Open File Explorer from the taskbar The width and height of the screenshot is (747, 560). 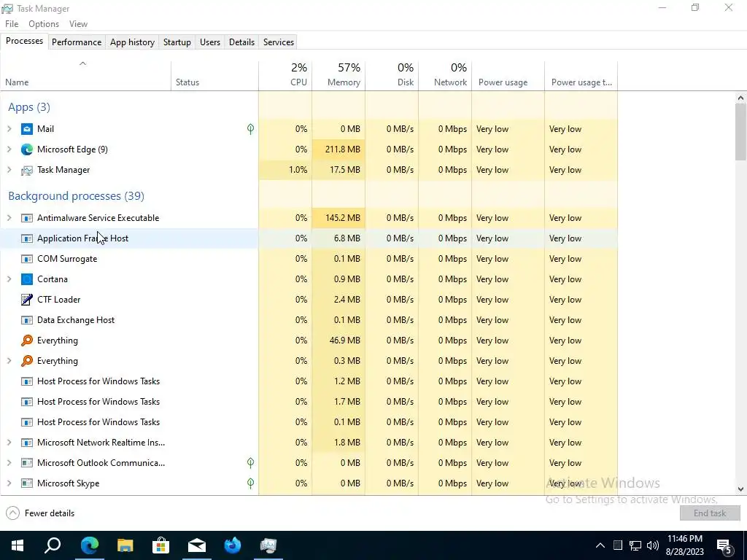pos(125,545)
